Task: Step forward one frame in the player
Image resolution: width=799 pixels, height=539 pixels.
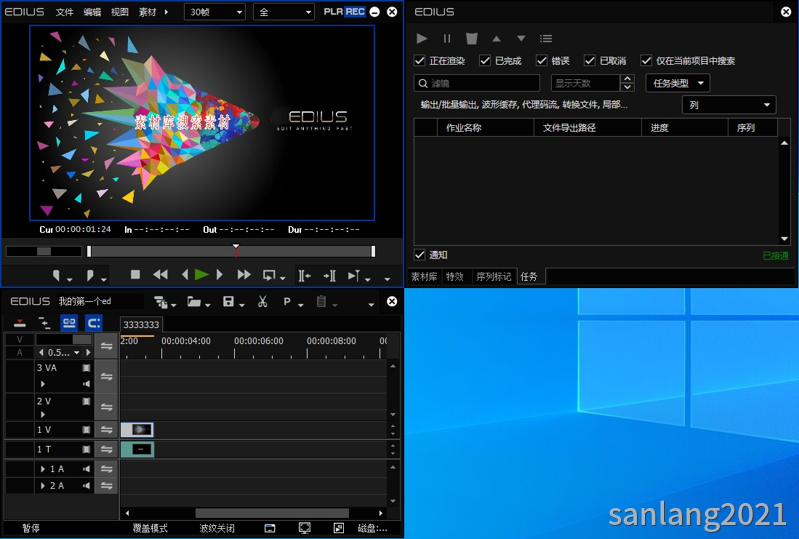Action: click(x=220, y=275)
